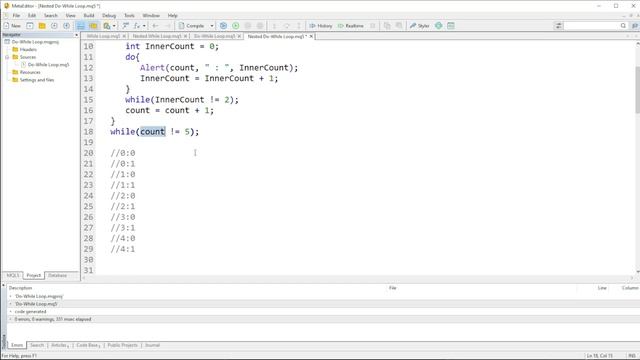Open the Tools menu

(129, 16)
